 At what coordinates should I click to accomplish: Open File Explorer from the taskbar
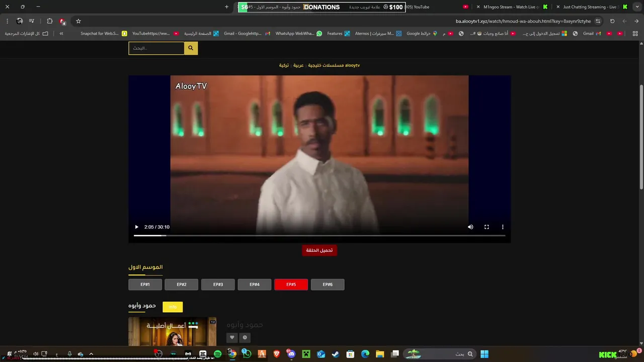click(380, 354)
